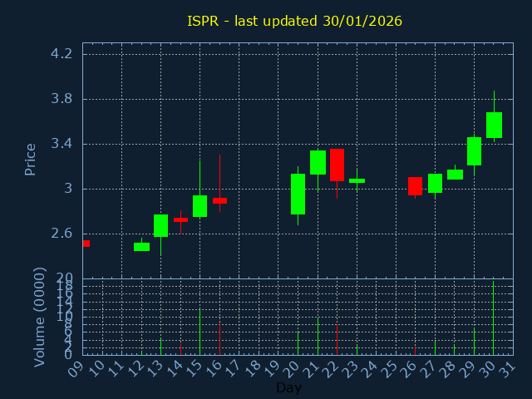Click the Day axis label
This screenshot has width=532, height=399.
(288, 388)
